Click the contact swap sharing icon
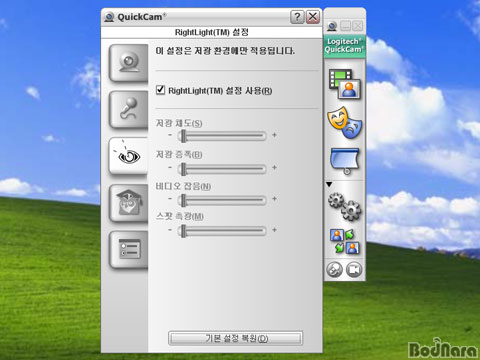This screenshot has width=480, height=360. click(345, 241)
